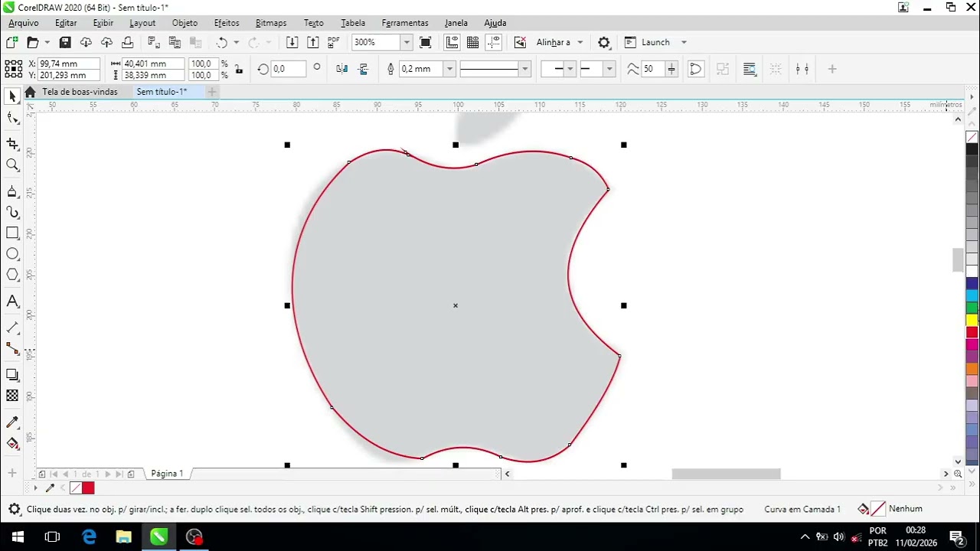Toggle full-screen preview
980x551 pixels.
pos(426,42)
